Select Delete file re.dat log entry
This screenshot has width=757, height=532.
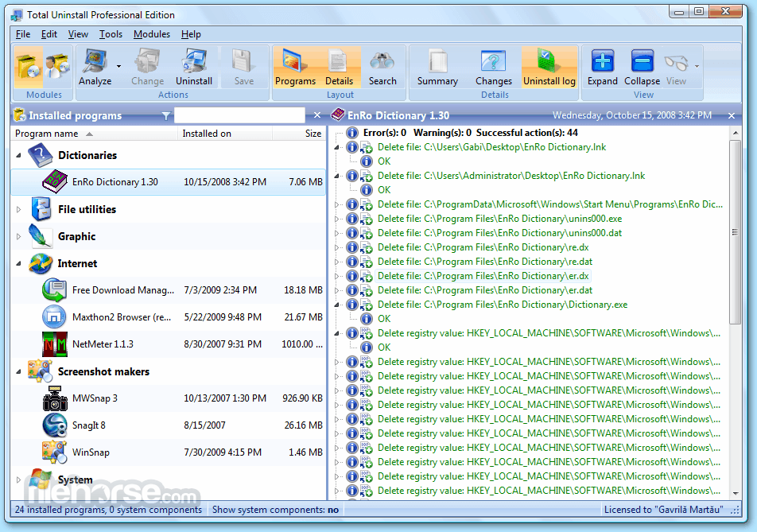tap(485, 262)
